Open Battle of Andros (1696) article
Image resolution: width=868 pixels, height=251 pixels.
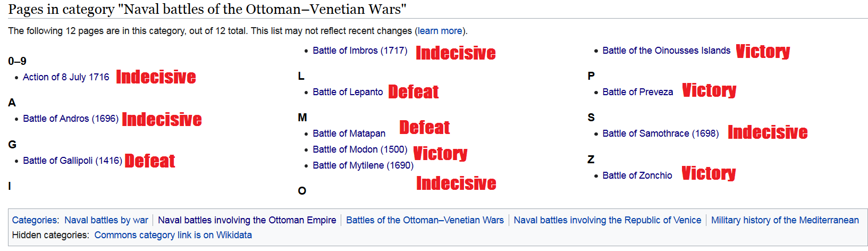[x=71, y=119]
